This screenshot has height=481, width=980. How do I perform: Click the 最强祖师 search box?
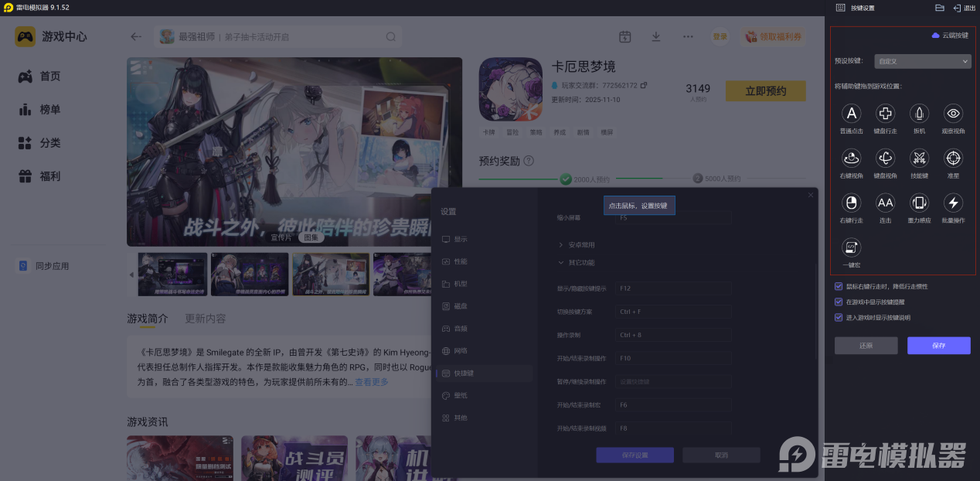tap(278, 36)
